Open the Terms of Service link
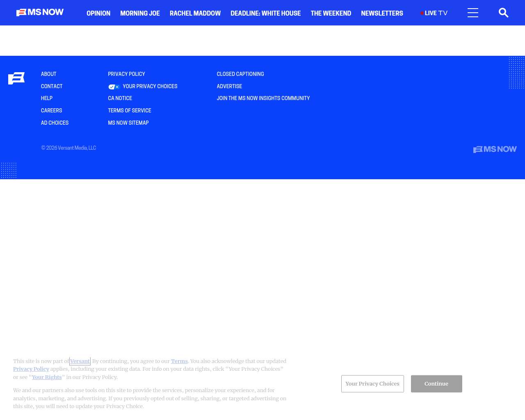Image resolution: width=525 pixels, height=420 pixels. click(x=130, y=111)
